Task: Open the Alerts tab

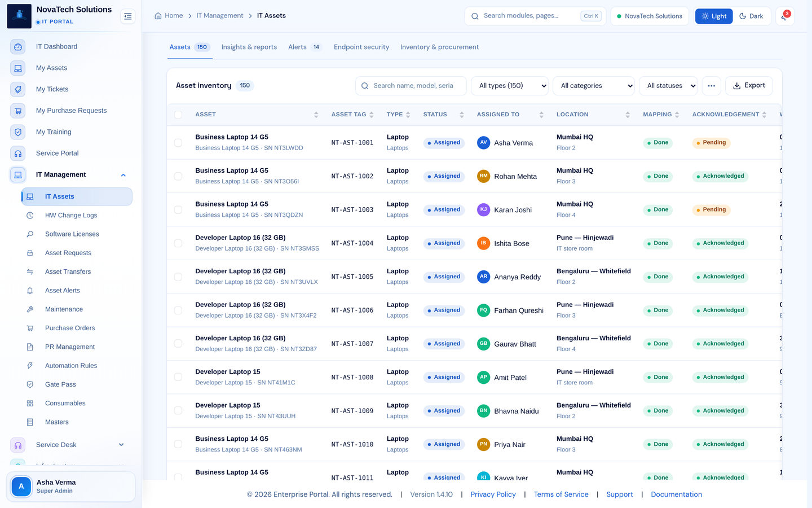Action: (x=304, y=47)
